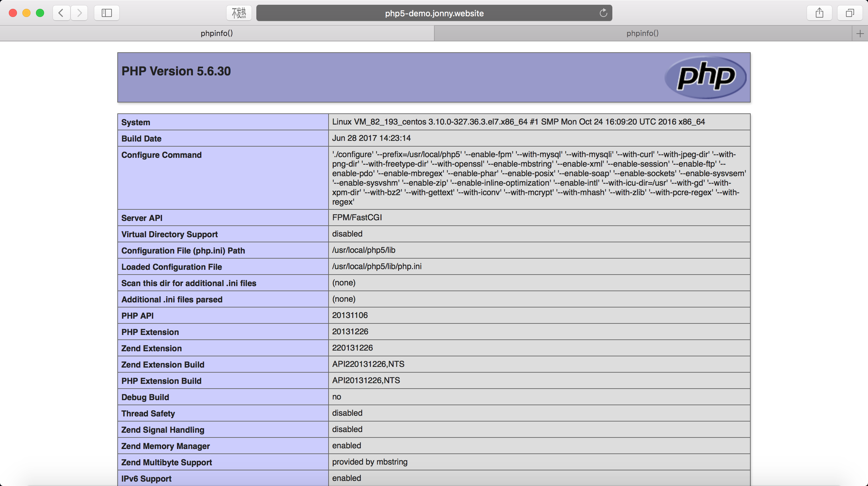The image size is (868, 486).
Task: Click the Linux VM_82_193_centos system value
Action: click(518, 121)
